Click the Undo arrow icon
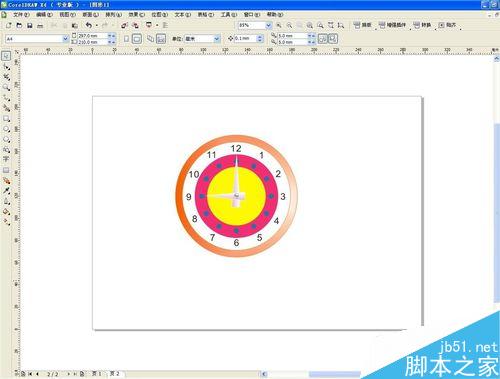The width and height of the screenshot is (500, 379). coord(89,25)
